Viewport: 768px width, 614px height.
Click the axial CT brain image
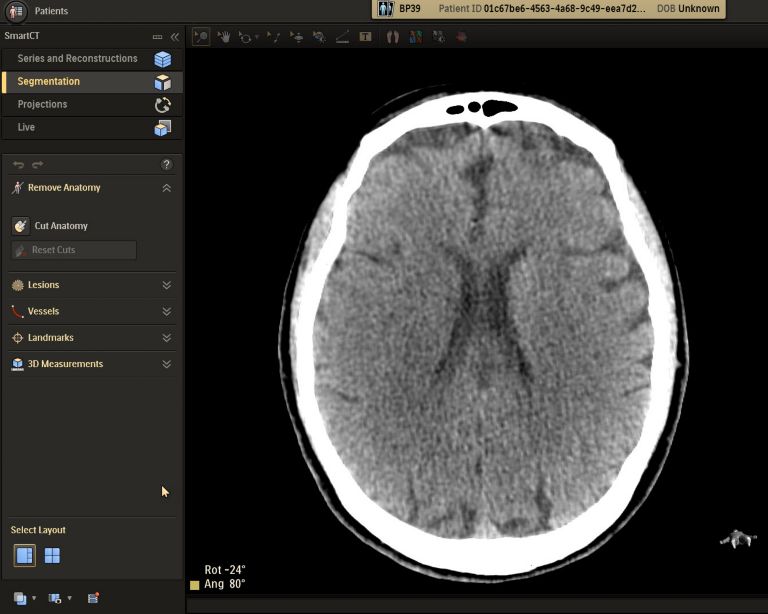484,333
